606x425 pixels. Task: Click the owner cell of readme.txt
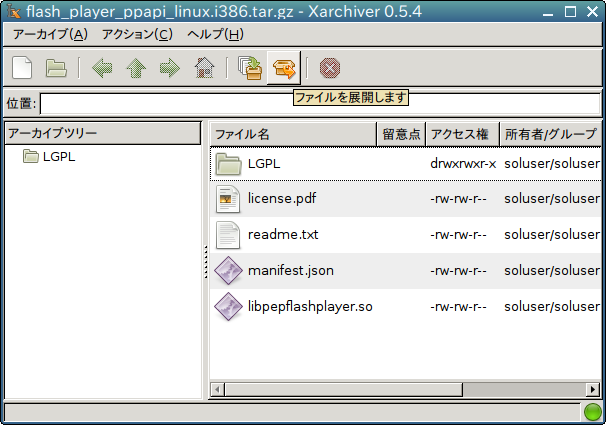click(x=552, y=235)
